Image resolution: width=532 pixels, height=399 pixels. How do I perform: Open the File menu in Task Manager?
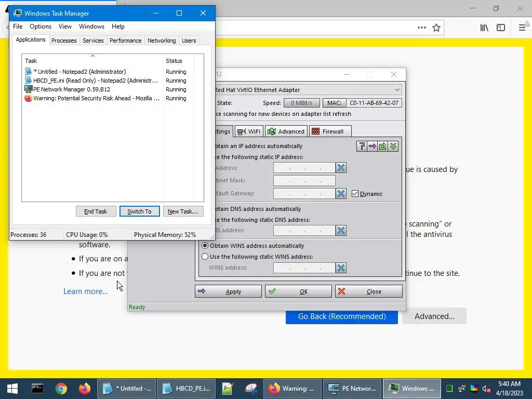pyautogui.click(x=18, y=26)
